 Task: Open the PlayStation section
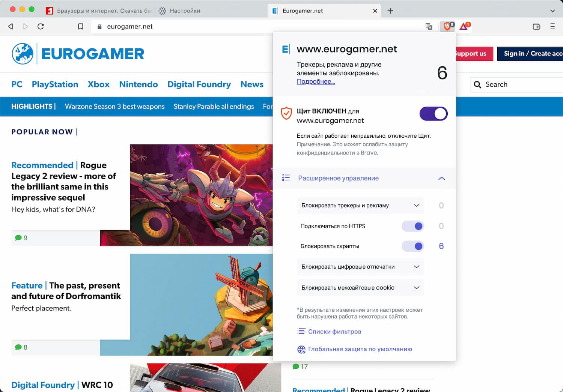55,84
